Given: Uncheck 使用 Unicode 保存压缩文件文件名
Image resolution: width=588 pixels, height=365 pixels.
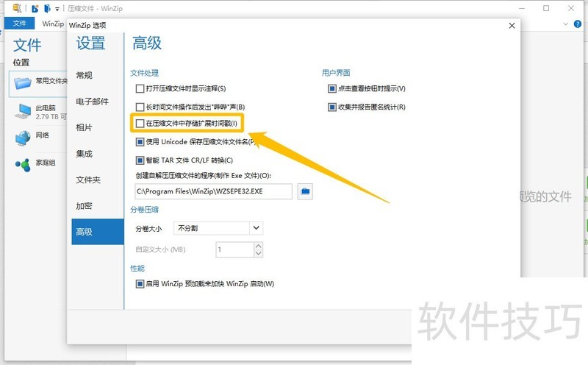Looking at the screenshot, I should [140, 142].
